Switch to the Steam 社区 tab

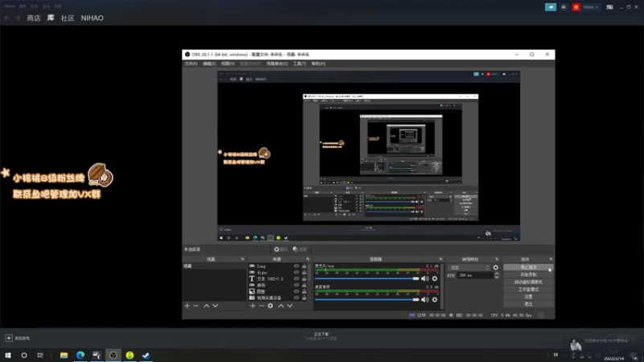pyautogui.click(x=68, y=18)
